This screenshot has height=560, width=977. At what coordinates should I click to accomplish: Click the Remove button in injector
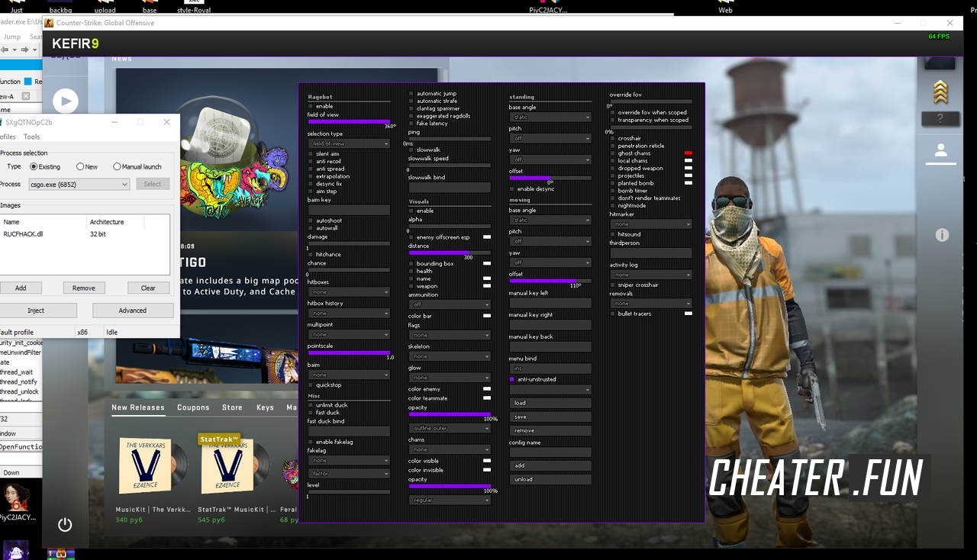(x=84, y=288)
